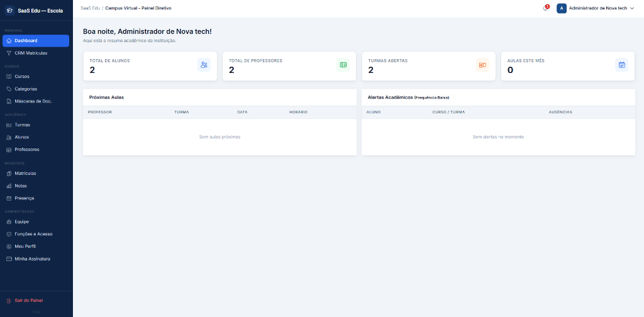
Task: Click the Total de Professores card icon
Action: pos(343,65)
